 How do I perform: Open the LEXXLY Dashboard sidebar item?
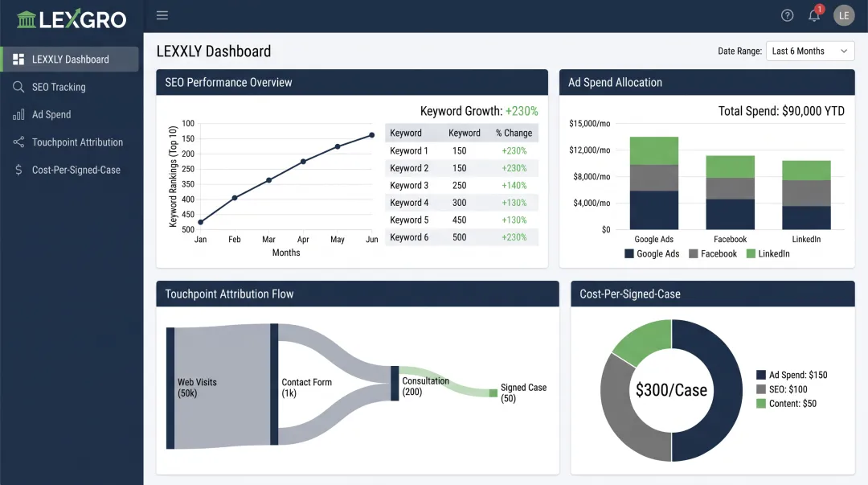pyautogui.click(x=70, y=60)
